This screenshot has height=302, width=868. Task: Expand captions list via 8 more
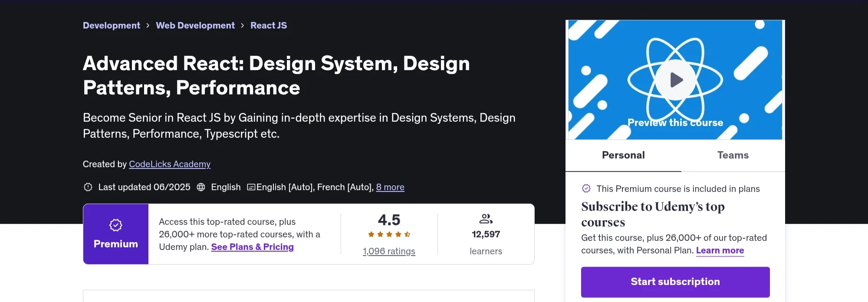pyautogui.click(x=390, y=187)
